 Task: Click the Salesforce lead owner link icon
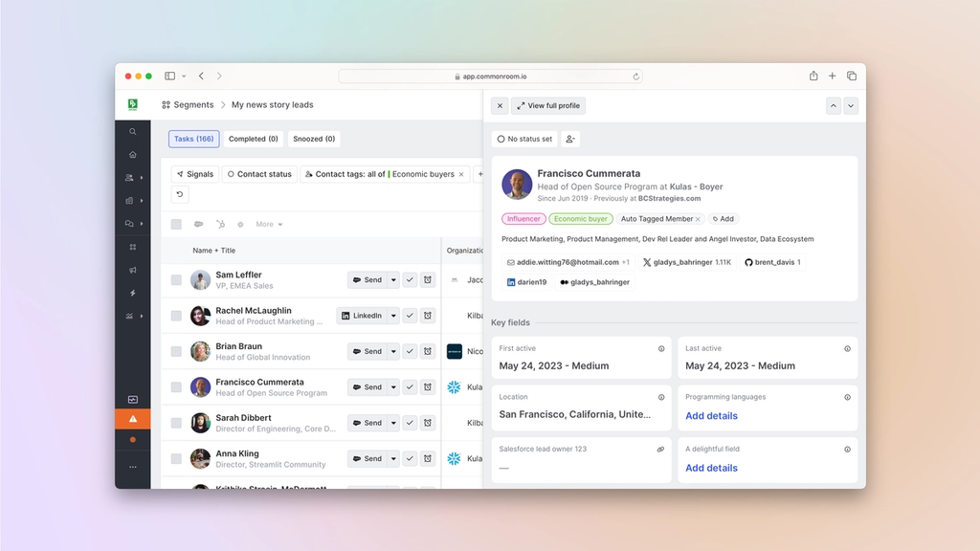[660, 450]
